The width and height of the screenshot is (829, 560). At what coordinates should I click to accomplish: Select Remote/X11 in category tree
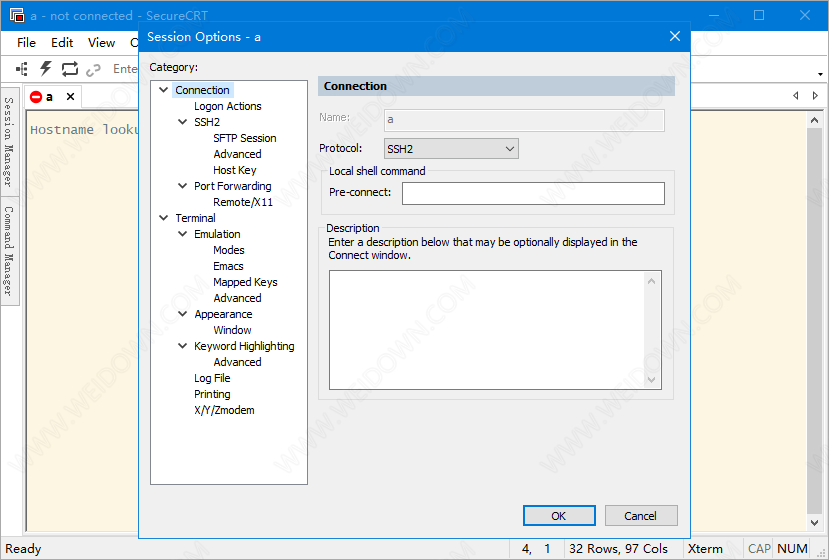[243, 202]
